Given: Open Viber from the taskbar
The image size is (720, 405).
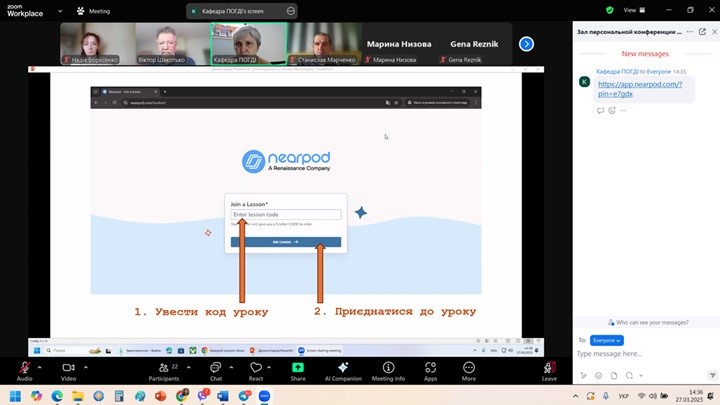Looking at the screenshot, I should pos(202,395).
